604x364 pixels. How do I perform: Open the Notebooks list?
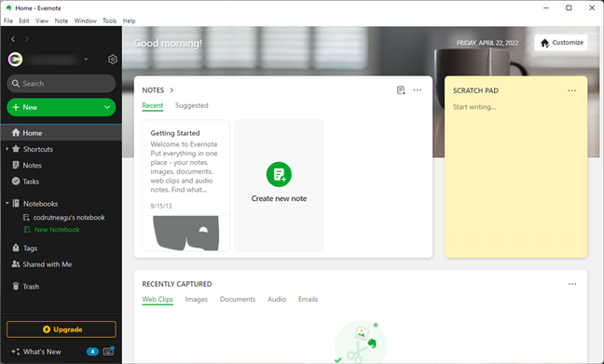[40, 204]
